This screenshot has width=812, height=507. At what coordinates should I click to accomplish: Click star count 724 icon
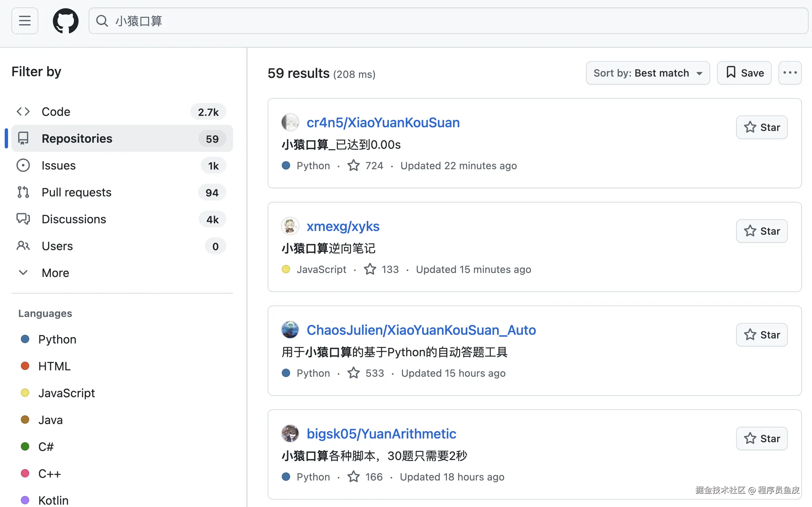354,166
